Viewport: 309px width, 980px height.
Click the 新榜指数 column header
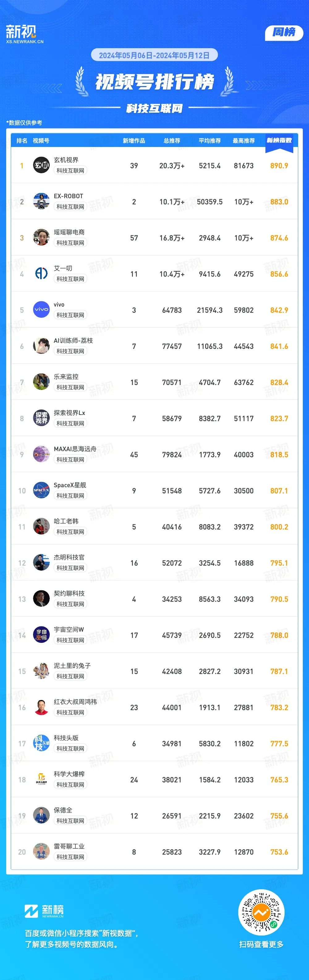[x=279, y=141]
